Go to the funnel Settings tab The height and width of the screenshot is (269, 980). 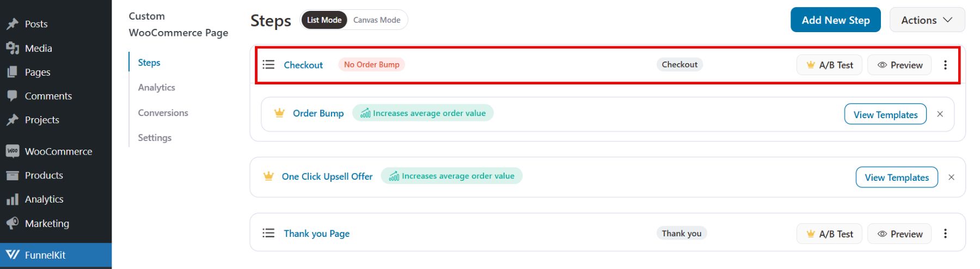(155, 138)
